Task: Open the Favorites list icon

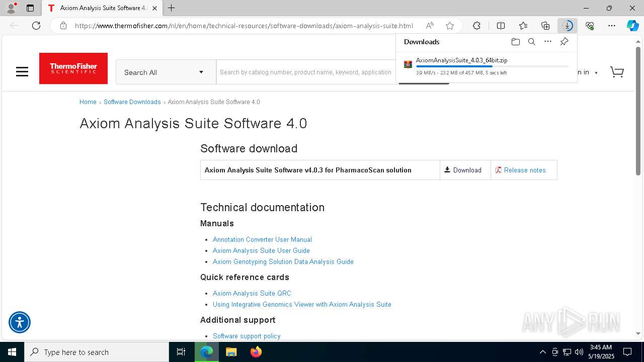Action: pyautogui.click(x=523, y=26)
